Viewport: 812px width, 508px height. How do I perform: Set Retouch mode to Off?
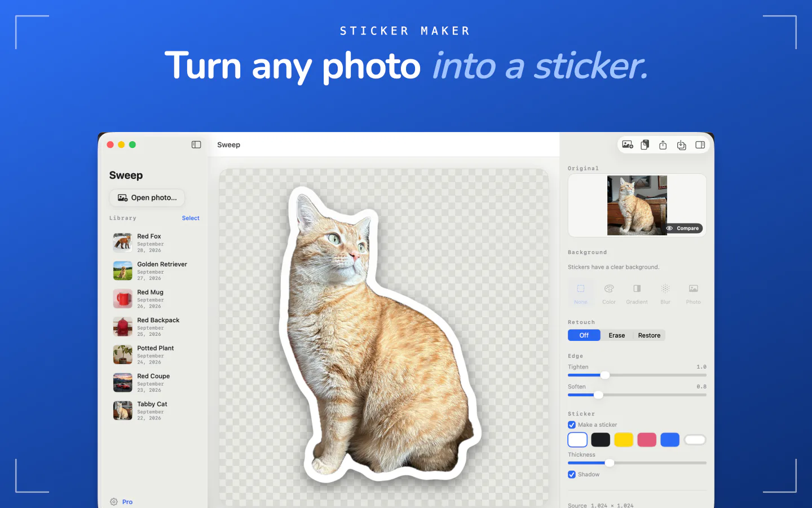(584, 335)
